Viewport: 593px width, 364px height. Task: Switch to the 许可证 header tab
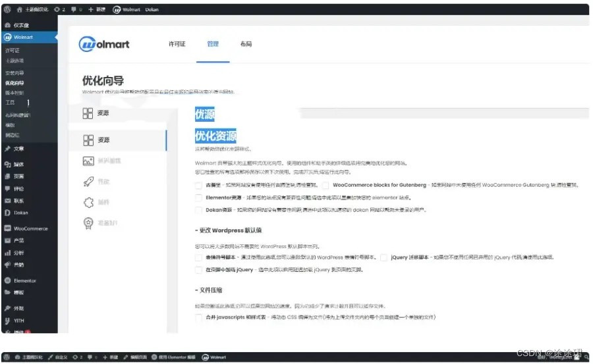(x=177, y=44)
